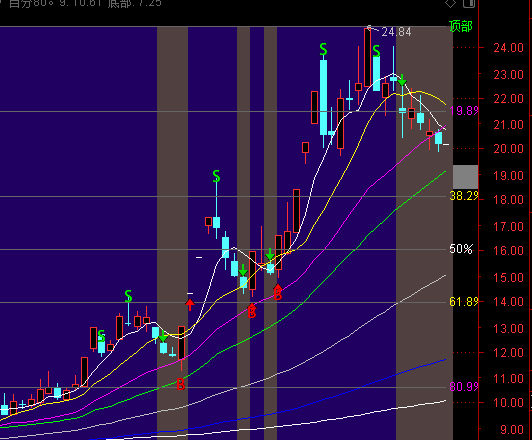Screen dimensions: 532x440
Task: Select the 10.00 price axis label
Action: pyautogui.click(x=508, y=403)
